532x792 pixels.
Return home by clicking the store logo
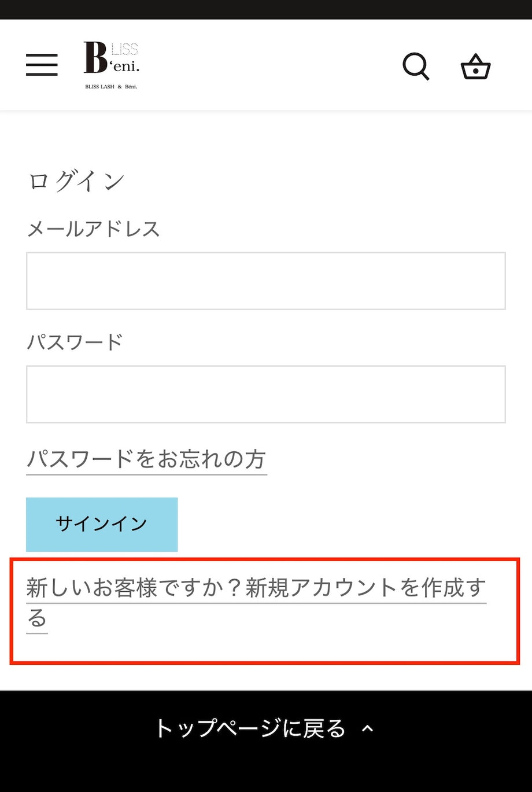tap(111, 64)
